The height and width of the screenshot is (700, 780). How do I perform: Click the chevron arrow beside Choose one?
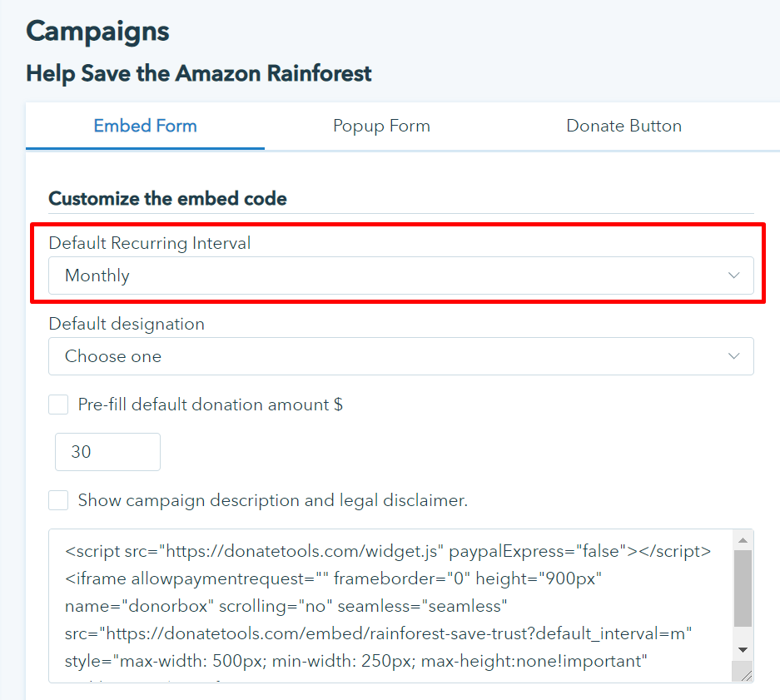tap(733, 356)
